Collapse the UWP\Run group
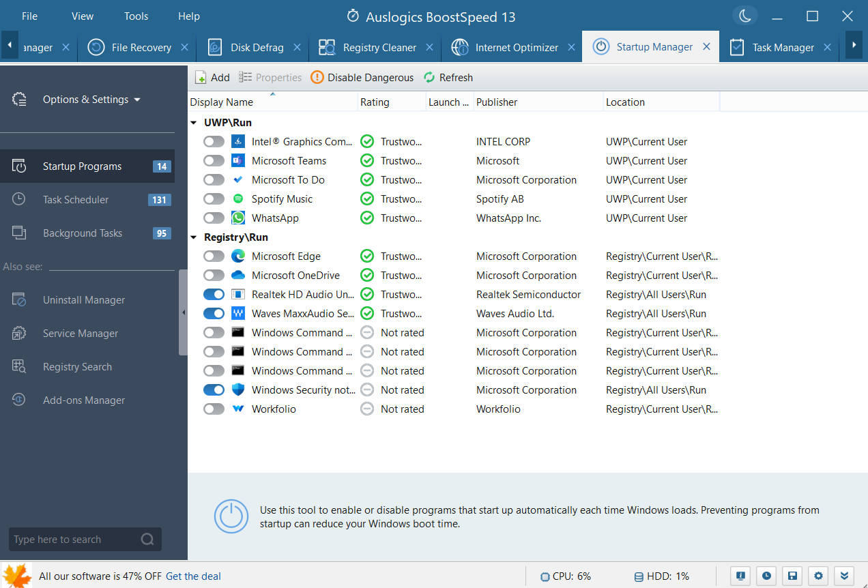The height and width of the screenshot is (588, 868). [x=194, y=123]
